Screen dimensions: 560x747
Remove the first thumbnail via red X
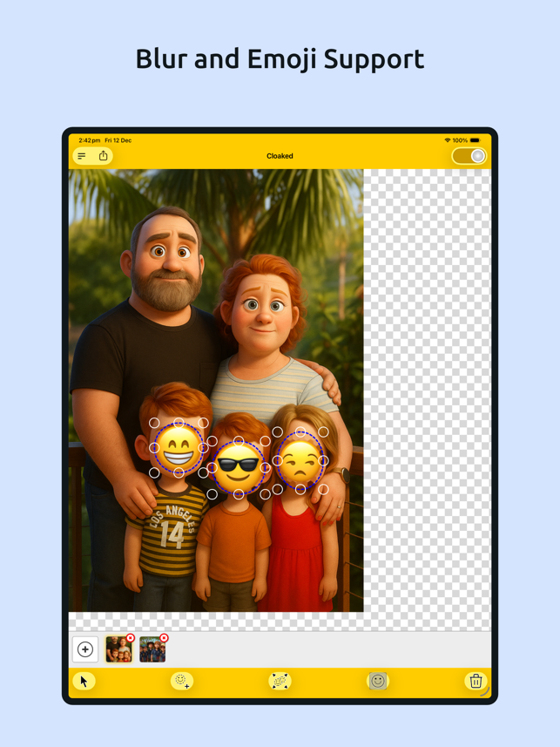(x=131, y=638)
